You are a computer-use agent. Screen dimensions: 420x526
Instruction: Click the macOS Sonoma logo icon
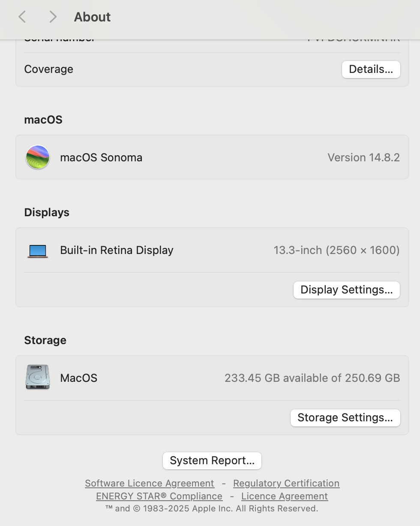pos(38,157)
